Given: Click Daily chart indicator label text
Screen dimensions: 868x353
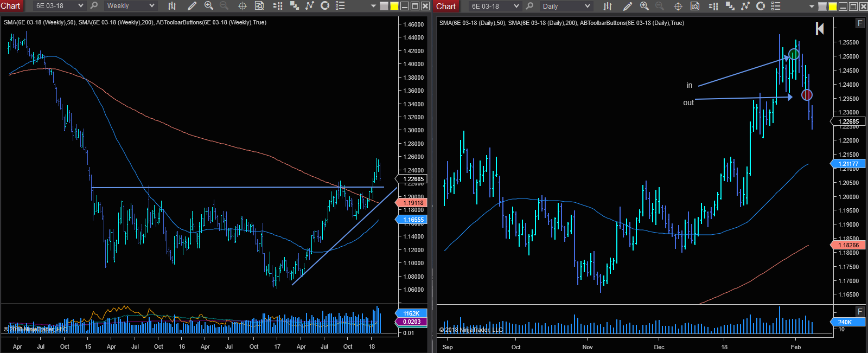Looking at the screenshot, I should [x=561, y=23].
